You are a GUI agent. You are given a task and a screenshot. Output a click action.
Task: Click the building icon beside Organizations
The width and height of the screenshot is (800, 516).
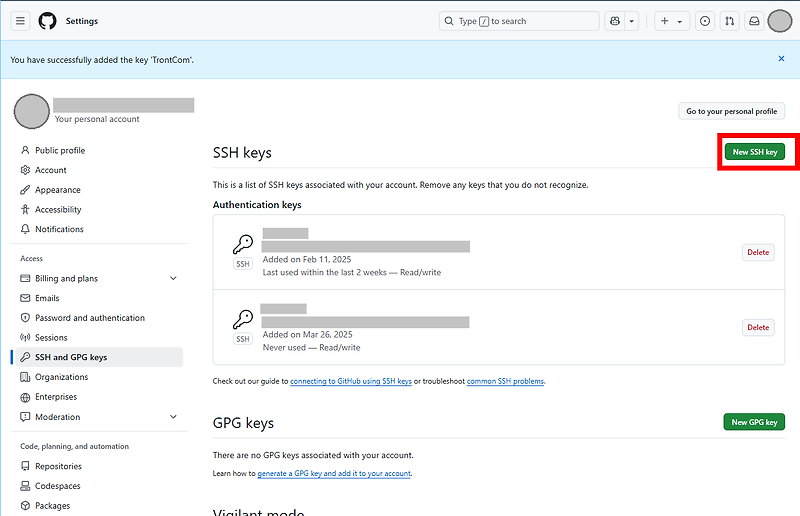point(25,377)
